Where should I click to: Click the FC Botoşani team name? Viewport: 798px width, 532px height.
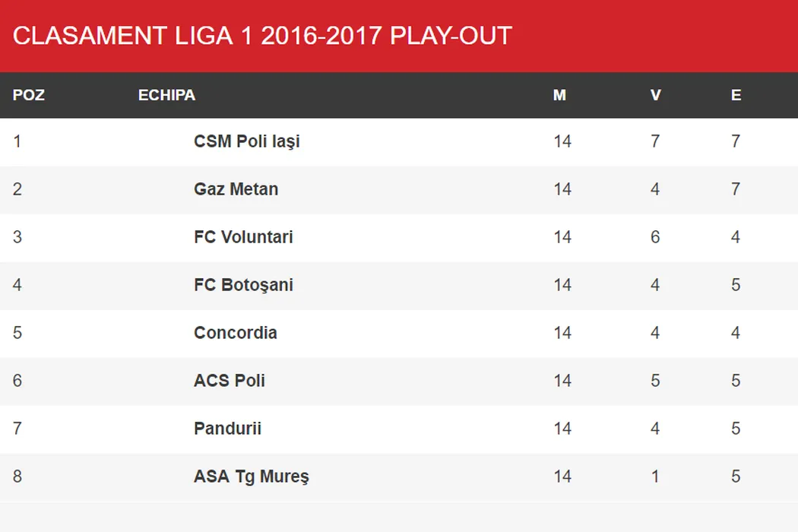tap(243, 285)
